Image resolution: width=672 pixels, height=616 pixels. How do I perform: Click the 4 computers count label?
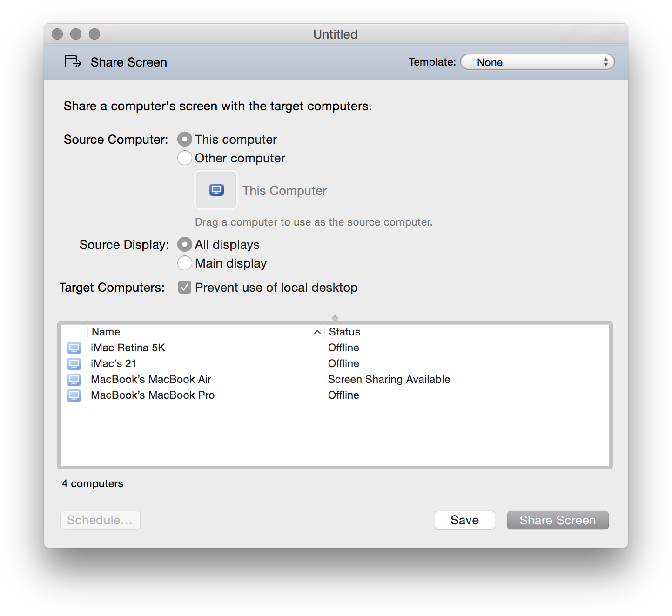93,483
